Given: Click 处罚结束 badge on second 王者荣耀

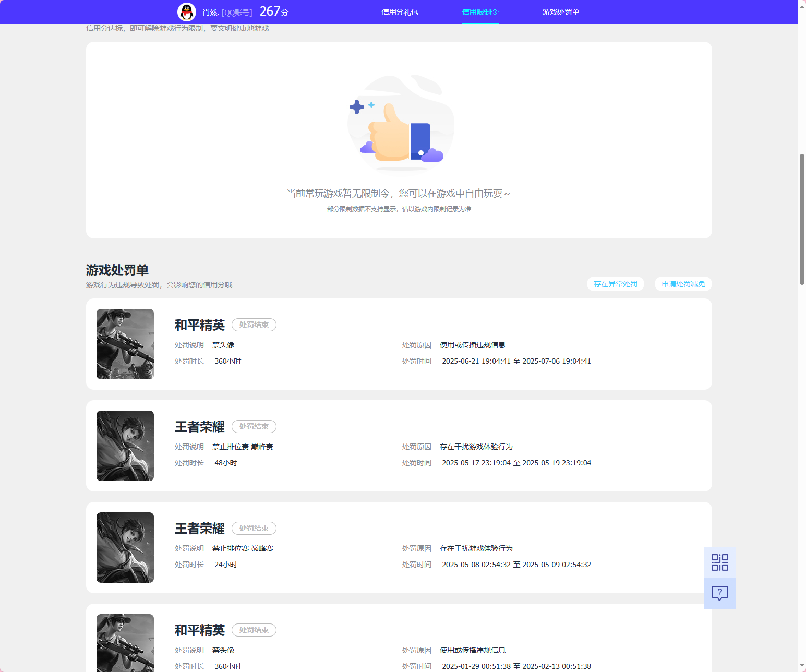Looking at the screenshot, I should coord(254,528).
